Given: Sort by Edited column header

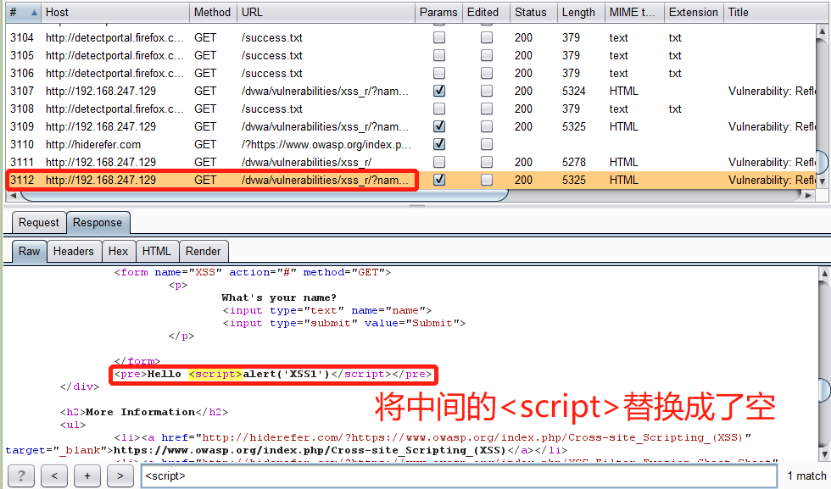Looking at the screenshot, I should (486, 12).
